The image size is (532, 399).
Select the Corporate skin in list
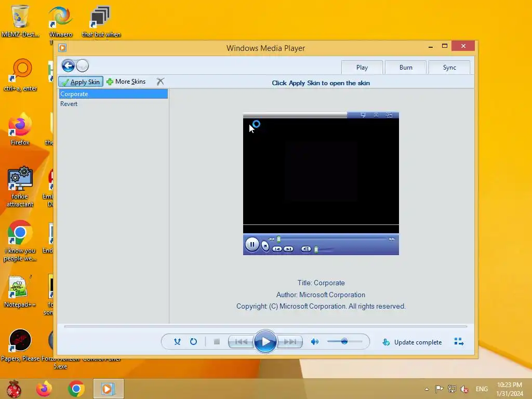point(113,94)
